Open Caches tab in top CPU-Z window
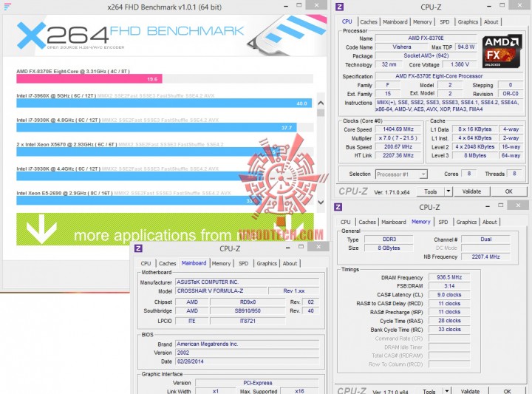 point(369,21)
